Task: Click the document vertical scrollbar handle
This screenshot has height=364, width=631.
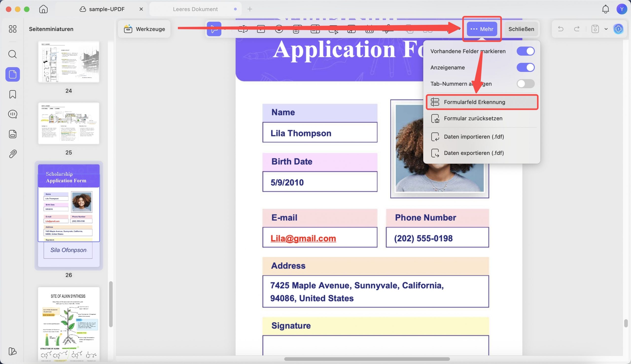Action: 626,323
